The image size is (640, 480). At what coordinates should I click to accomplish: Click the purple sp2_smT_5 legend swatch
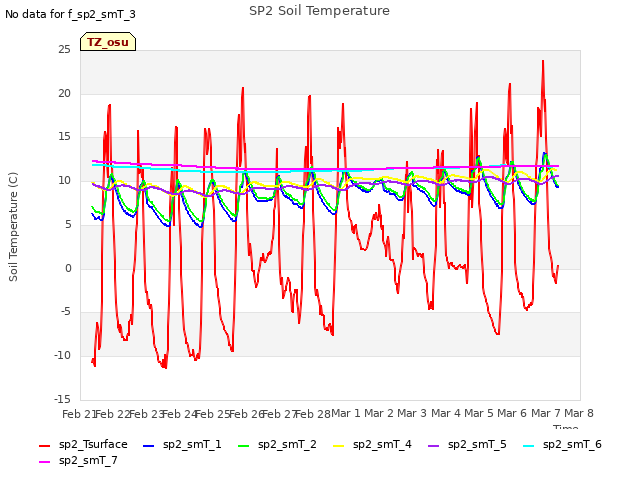(x=433, y=446)
